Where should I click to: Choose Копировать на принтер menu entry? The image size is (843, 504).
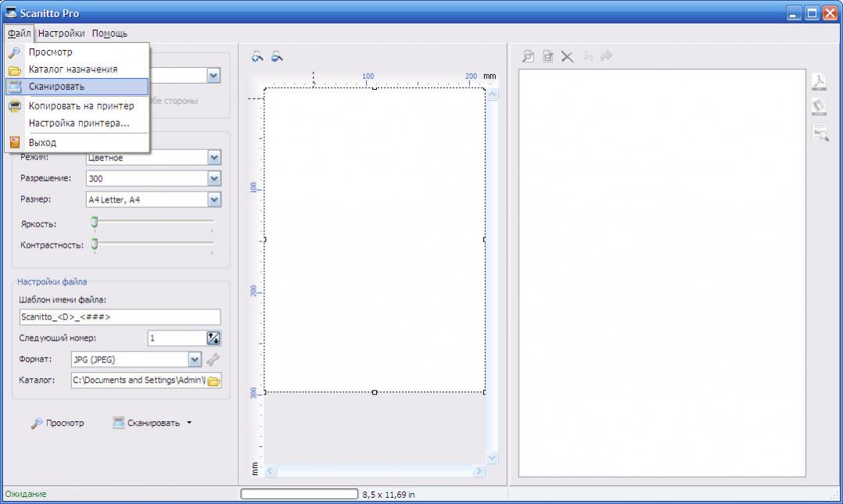point(77,105)
